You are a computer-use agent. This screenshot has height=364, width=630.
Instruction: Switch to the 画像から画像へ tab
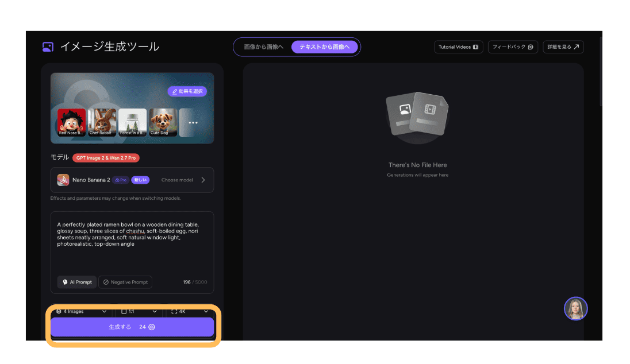point(263,47)
